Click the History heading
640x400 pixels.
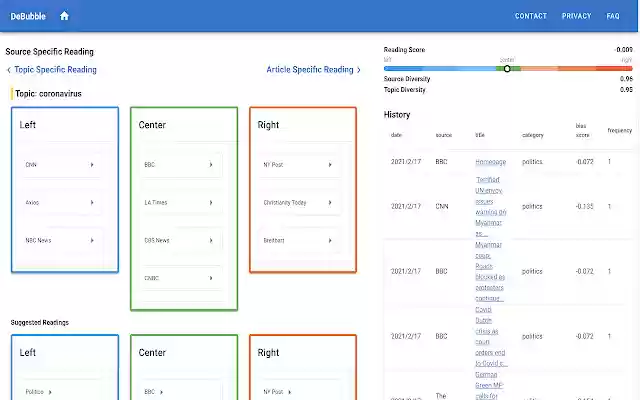pos(397,115)
